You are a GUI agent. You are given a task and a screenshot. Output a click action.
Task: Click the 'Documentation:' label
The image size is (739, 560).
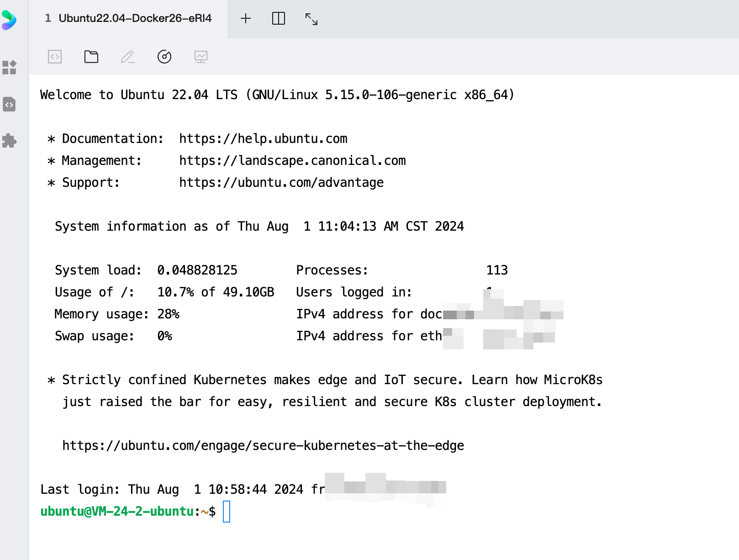pos(113,138)
